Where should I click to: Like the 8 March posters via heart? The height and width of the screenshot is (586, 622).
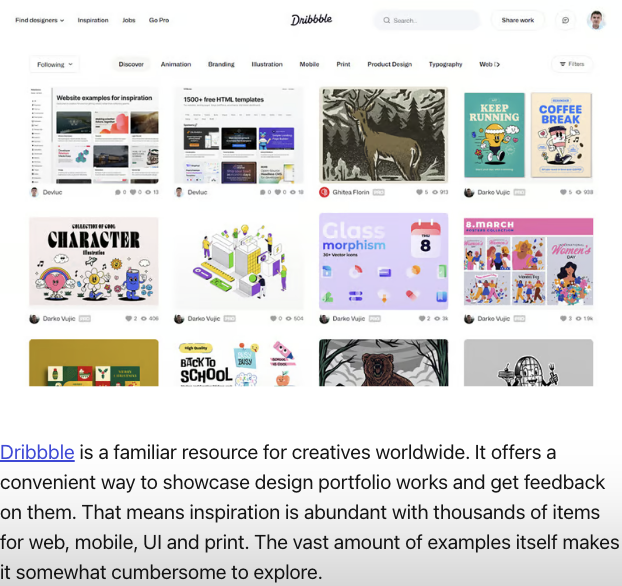point(563,318)
